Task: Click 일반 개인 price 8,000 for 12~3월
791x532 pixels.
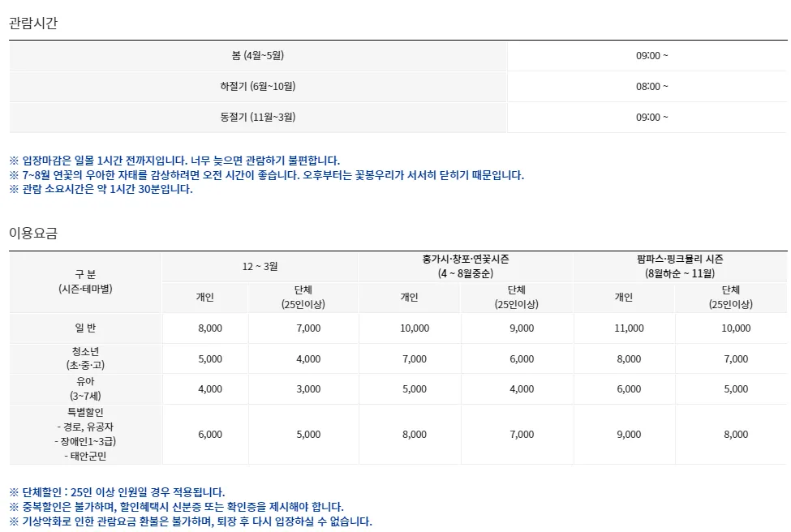Action: click(210, 328)
